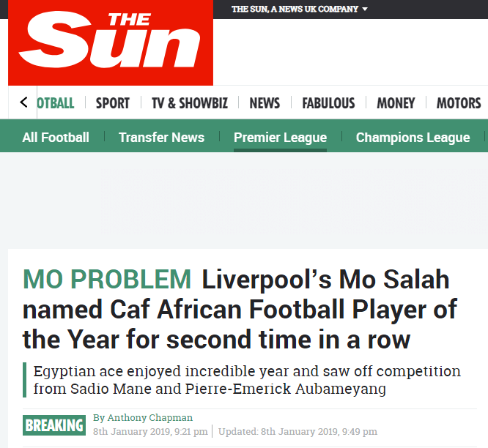Open the Football section tab
Screen dimensions: 488x448
pyautogui.click(x=56, y=103)
